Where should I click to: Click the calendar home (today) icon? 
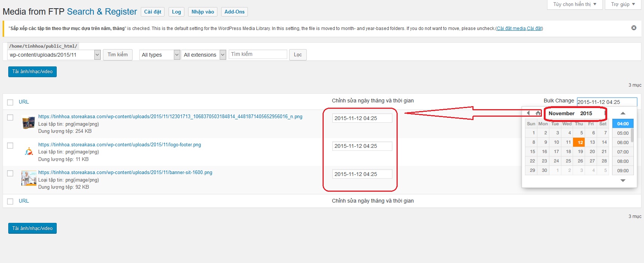point(538,113)
